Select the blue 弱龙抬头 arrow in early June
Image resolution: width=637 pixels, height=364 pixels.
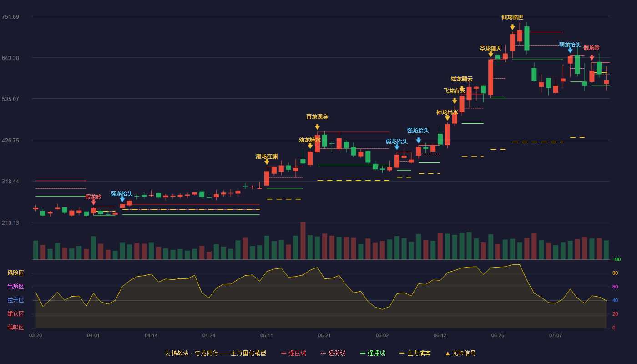pos(397,147)
